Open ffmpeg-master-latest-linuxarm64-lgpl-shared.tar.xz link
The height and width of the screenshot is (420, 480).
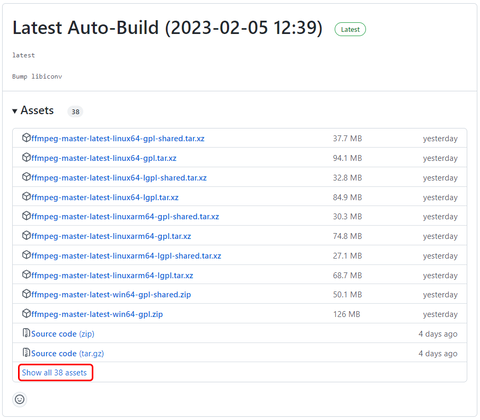pos(126,256)
